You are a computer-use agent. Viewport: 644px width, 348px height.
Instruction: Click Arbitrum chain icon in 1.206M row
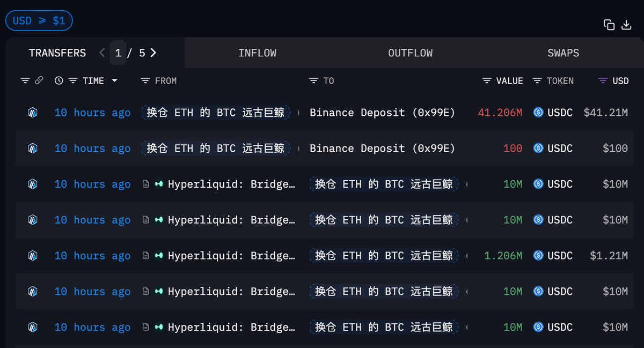tap(33, 255)
